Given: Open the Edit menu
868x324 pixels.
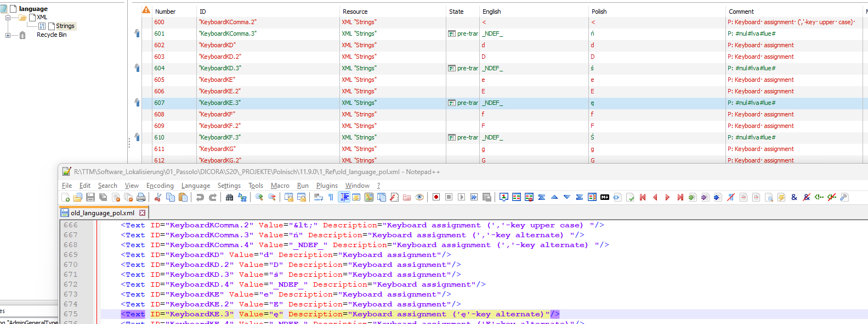Looking at the screenshot, I should (85, 186).
